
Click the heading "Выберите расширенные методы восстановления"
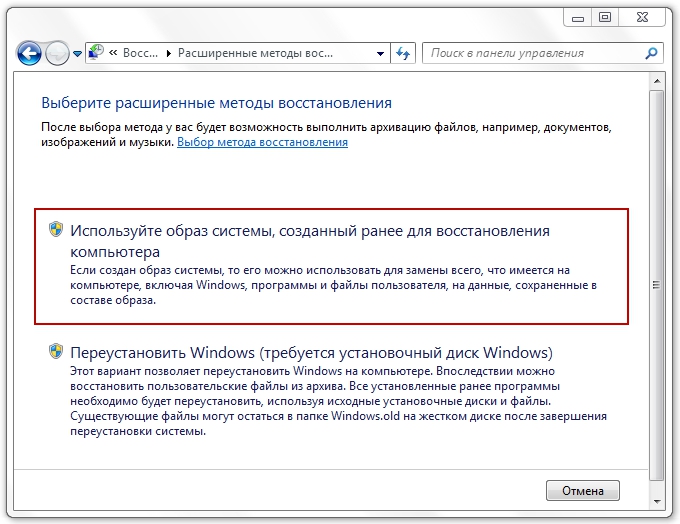click(216, 103)
